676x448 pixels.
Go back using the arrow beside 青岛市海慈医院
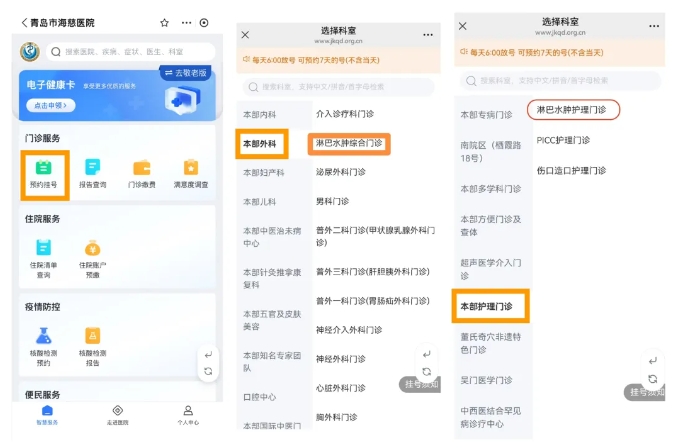[24, 22]
